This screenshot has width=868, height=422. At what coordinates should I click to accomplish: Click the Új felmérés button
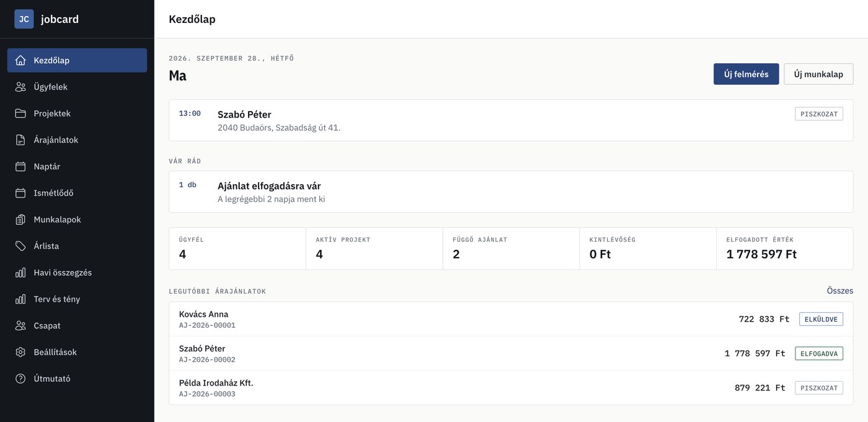point(746,74)
